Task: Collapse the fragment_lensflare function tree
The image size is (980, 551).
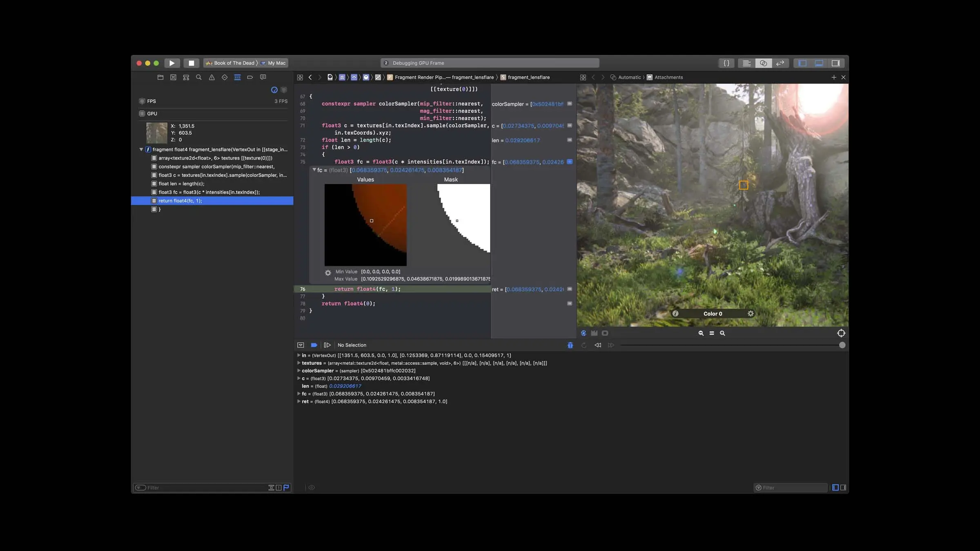Action: [x=141, y=149]
